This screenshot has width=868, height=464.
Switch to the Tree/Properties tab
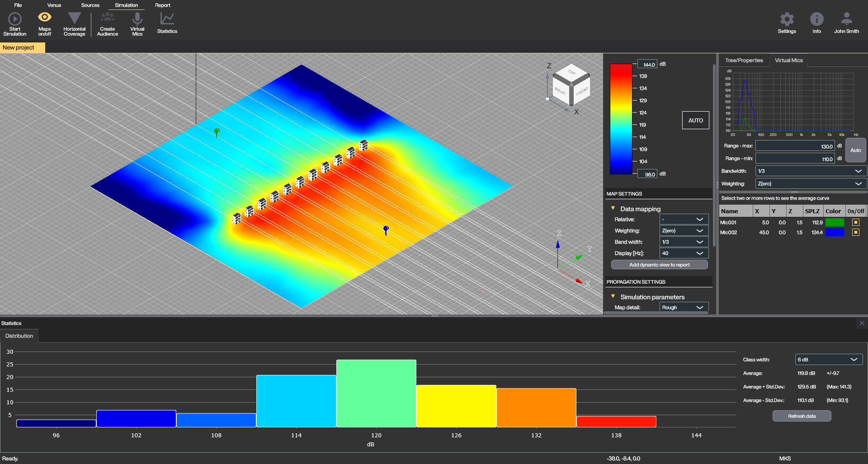pos(744,61)
